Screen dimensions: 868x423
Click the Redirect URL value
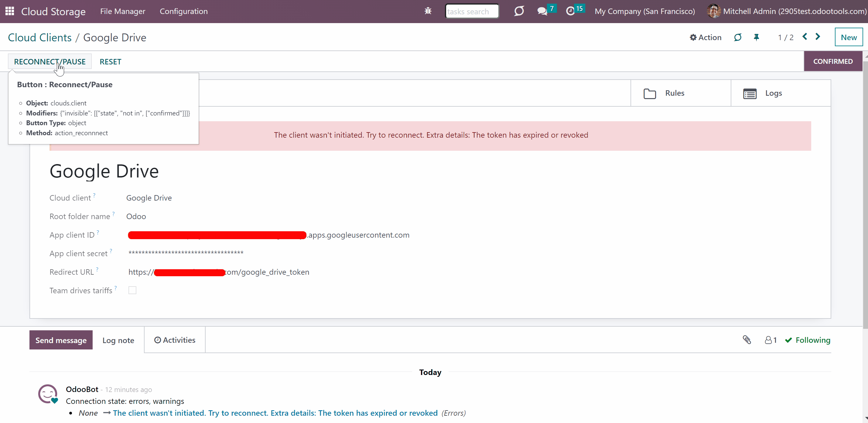(219, 272)
